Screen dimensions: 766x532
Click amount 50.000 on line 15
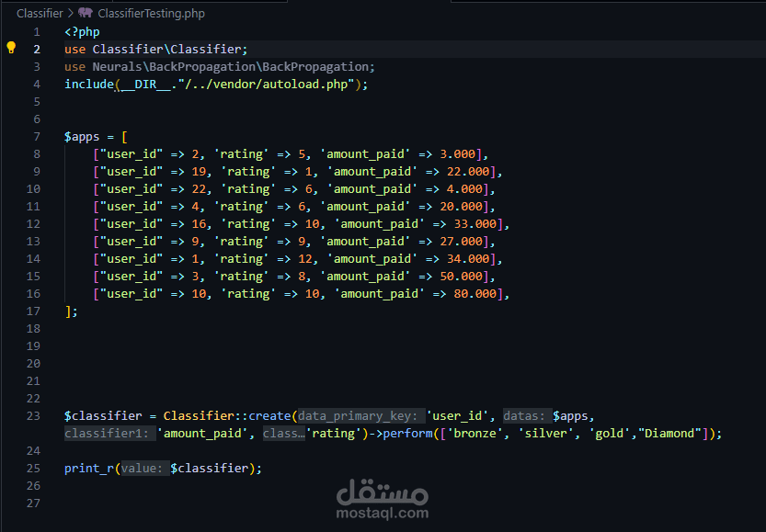[462, 277]
